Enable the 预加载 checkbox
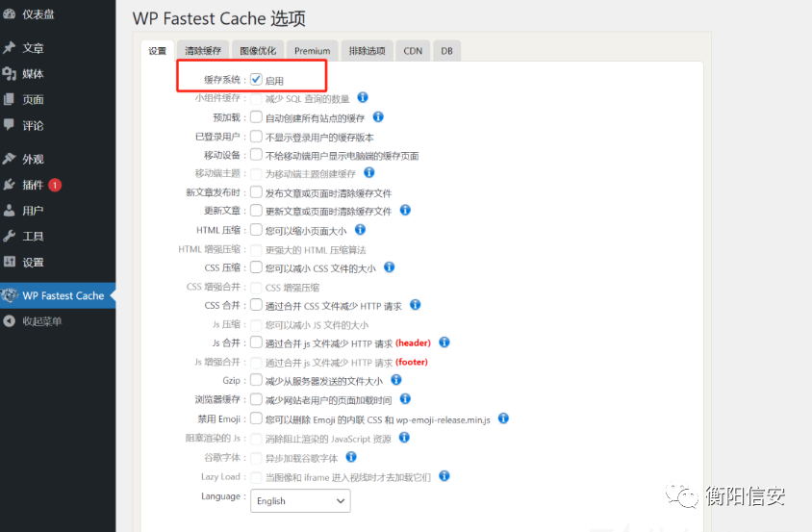Image resolution: width=812 pixels, height=532 pixels. (x=256, y=117)
